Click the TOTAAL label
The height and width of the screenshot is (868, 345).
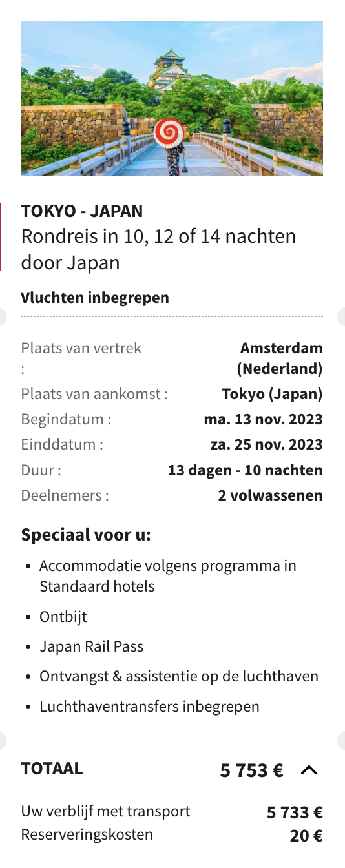click(x=52, y=769)
